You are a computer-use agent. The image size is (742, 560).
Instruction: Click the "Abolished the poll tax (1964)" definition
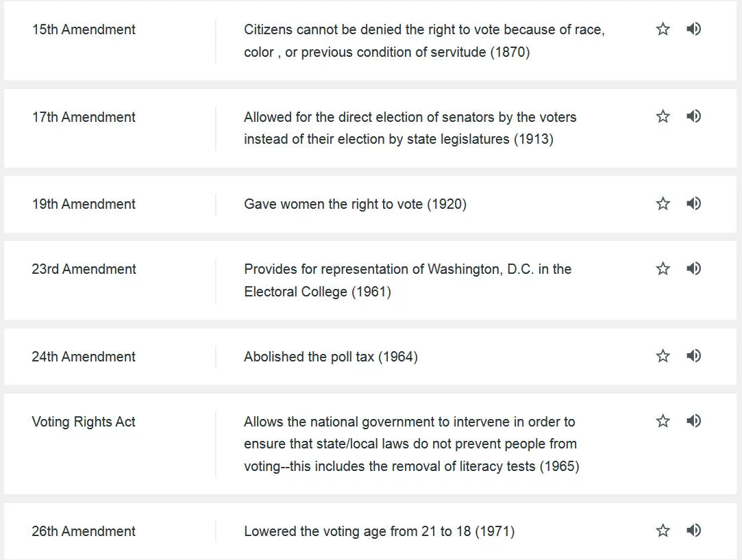(x=330, y=357)
